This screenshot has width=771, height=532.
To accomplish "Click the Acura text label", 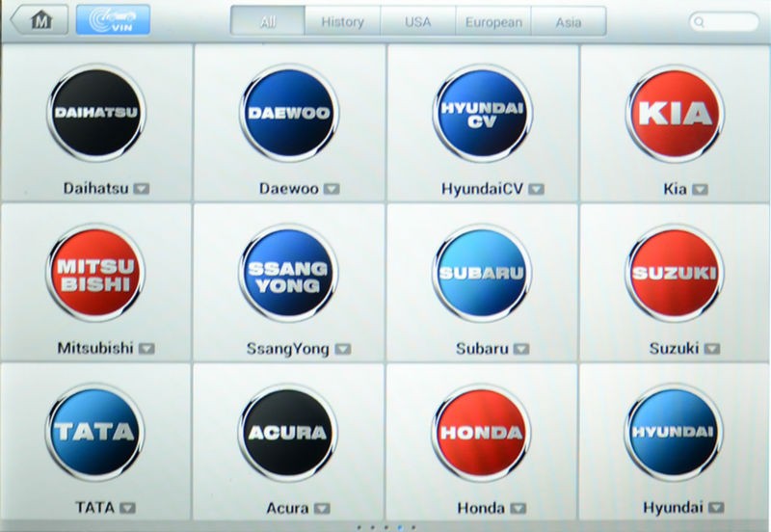I will 287,508.
